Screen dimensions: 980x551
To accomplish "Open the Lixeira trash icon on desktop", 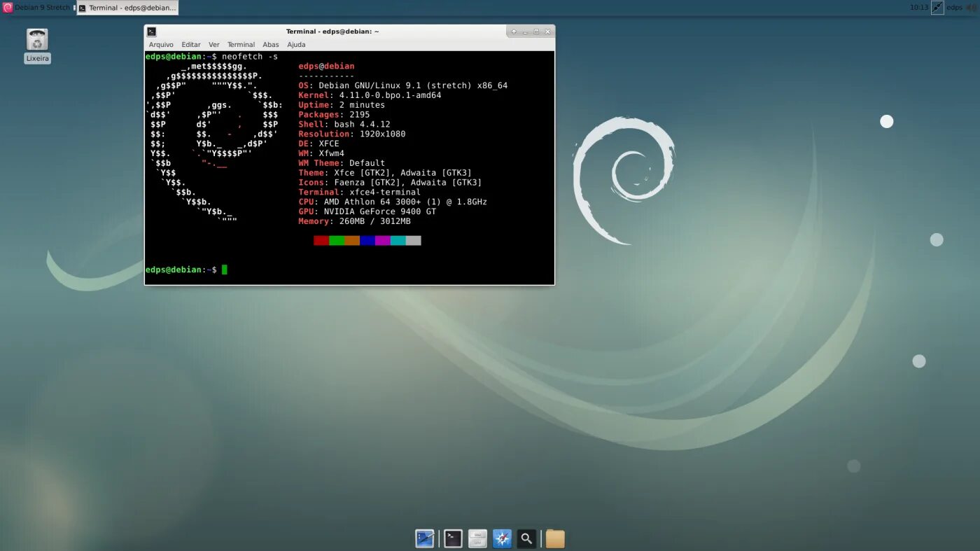I will (37, 46).
